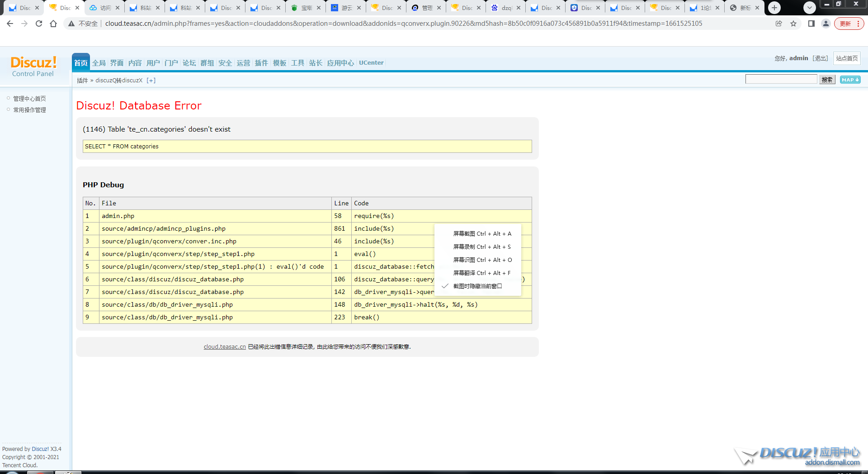
Task: Open the MAP sitemap button
Action: point(850,80)
